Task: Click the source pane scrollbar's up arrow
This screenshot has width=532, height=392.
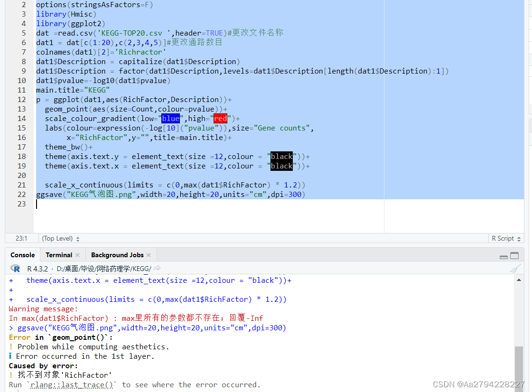Action: tap(528, 5)
